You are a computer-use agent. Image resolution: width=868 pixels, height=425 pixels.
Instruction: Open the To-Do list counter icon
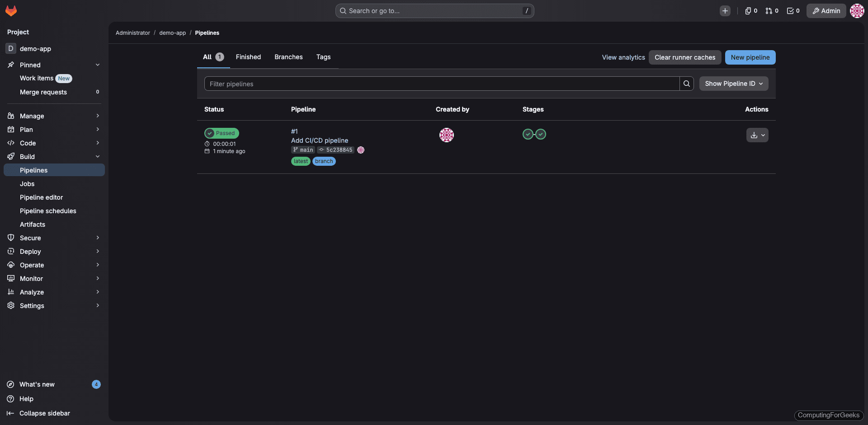793,11
